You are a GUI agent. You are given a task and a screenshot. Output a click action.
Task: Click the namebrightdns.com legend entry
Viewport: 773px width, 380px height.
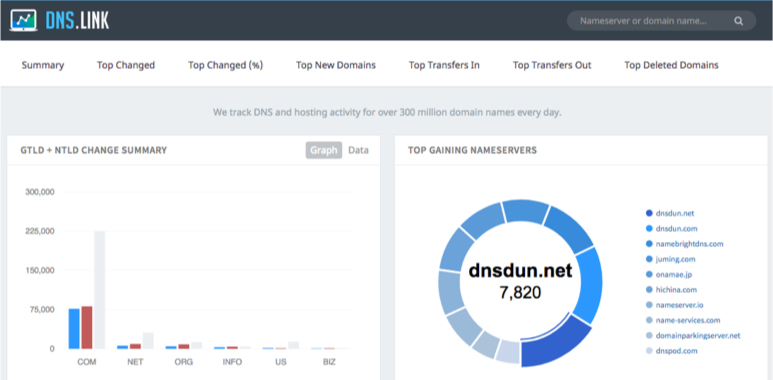click(684, 244)
